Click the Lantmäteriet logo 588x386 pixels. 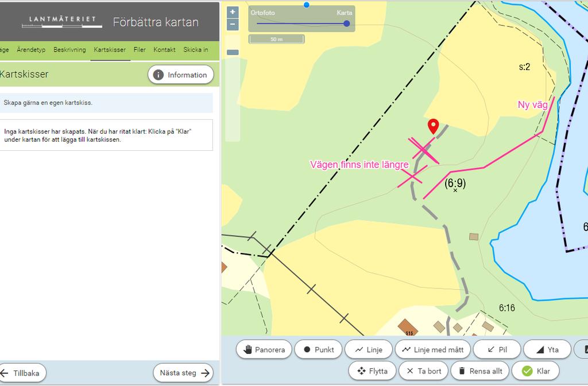click(62, 22)
